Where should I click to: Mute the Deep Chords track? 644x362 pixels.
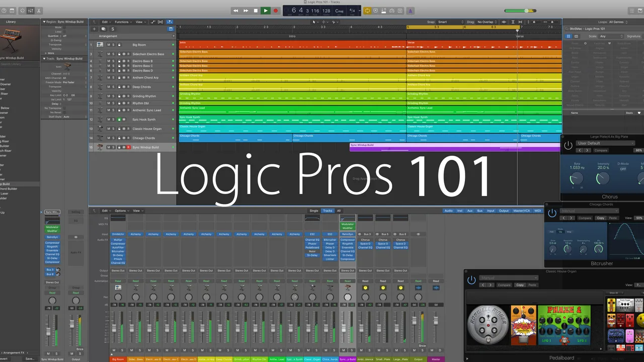point(108,87)
